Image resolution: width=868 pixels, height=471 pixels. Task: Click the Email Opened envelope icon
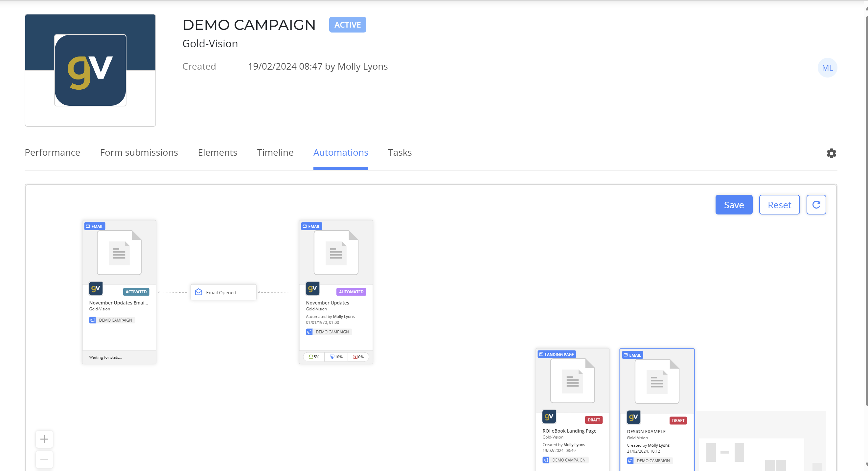pyautogui.click(x=199, y=292)
